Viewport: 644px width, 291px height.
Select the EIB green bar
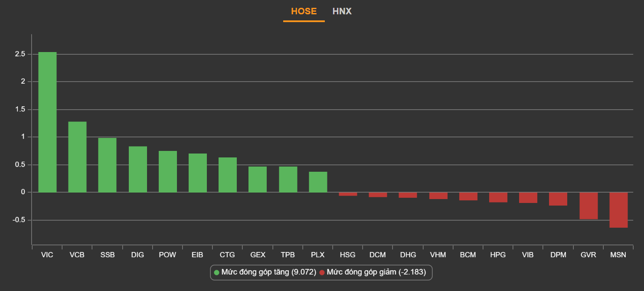[198, 173]
